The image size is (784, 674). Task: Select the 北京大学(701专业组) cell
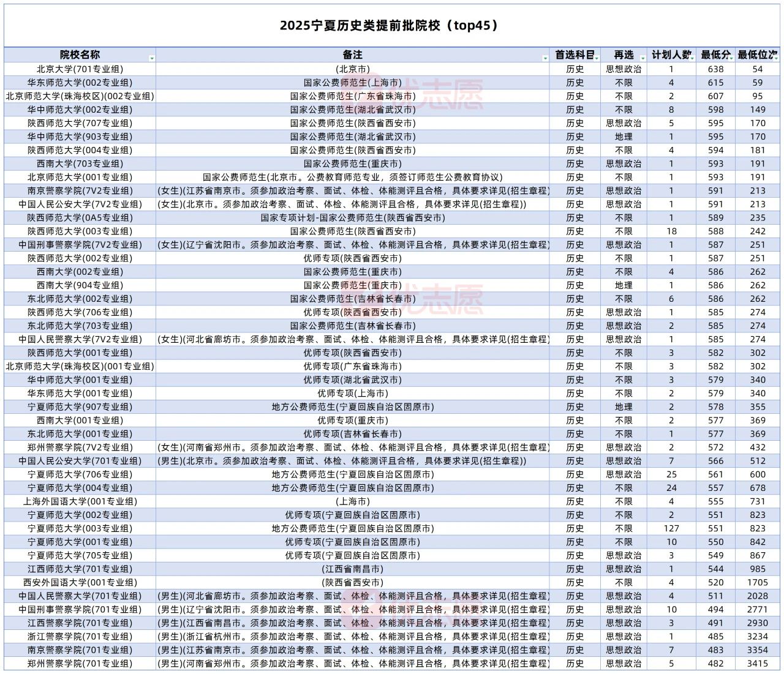(80, 69)
